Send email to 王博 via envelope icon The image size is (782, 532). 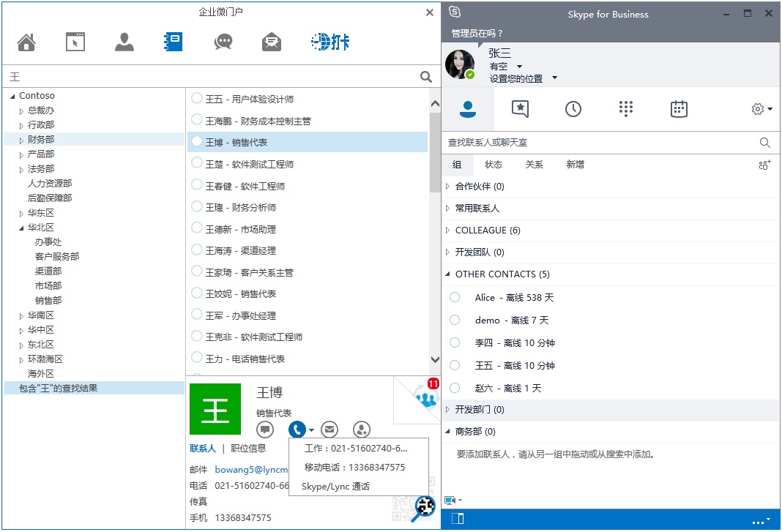pyautogui.click(x=329, y=429)
